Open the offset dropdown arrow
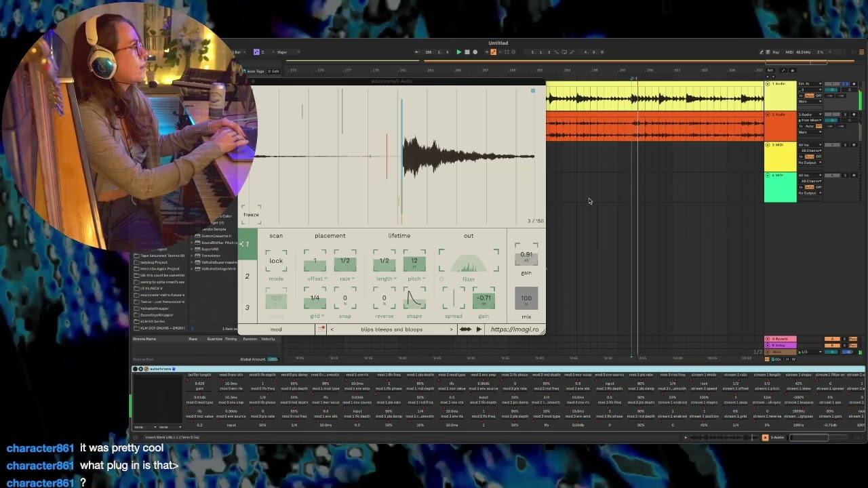Screen dimensions: 868x488 (x=326, y=279)
